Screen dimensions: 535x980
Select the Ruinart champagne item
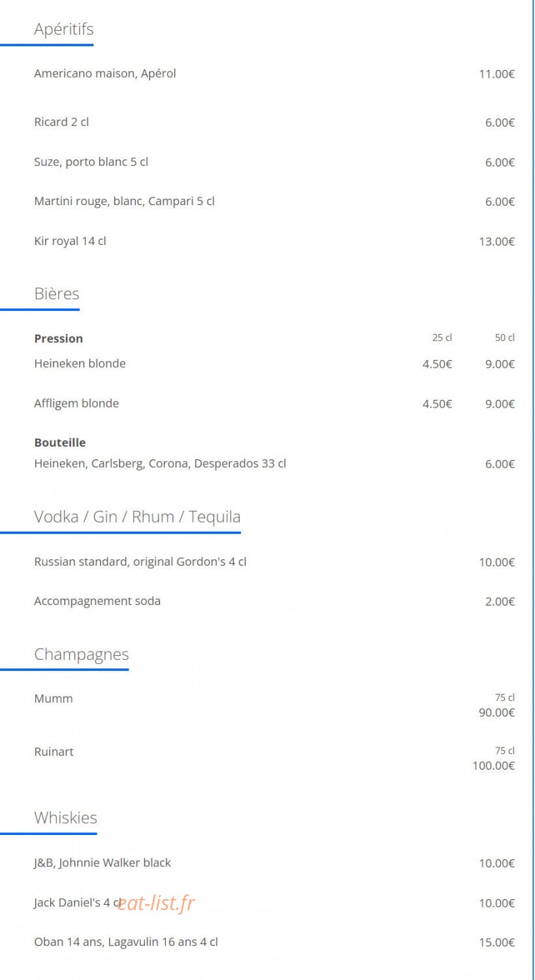point(54,752)
